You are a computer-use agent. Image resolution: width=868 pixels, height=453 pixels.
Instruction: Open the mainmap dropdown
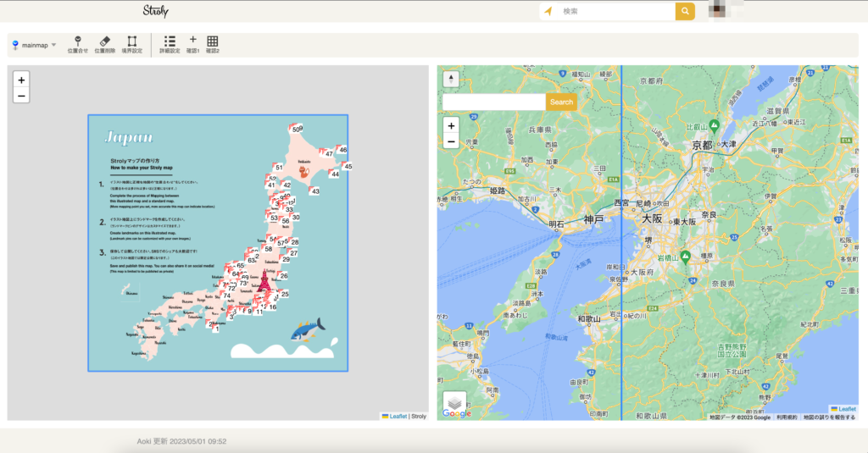(x=34, y=46)
